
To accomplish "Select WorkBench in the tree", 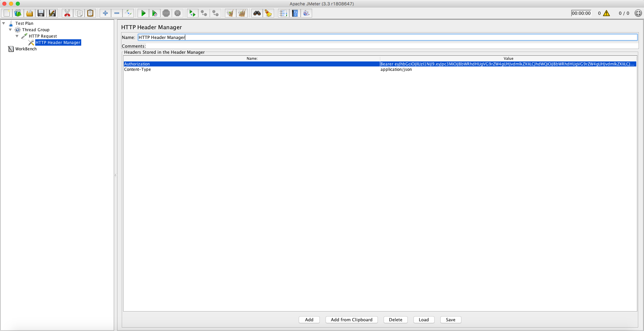I will pyautogui.click(x=26, y=49).
